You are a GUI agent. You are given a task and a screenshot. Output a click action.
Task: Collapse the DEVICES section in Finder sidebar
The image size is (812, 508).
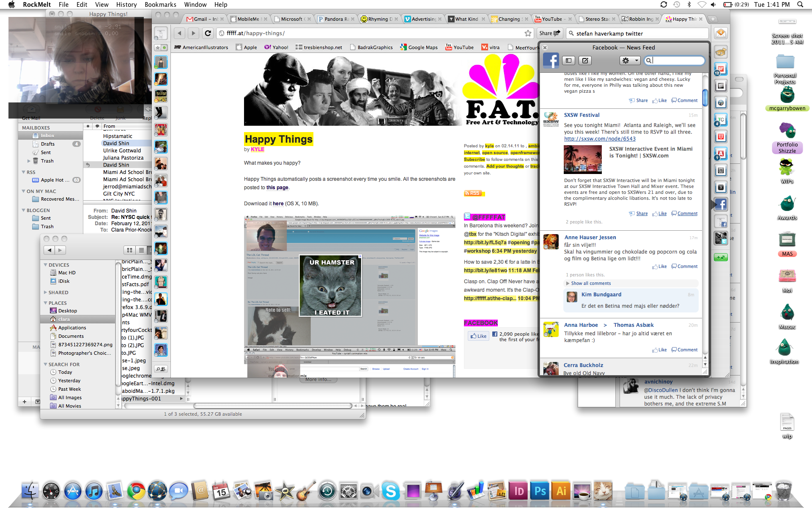46,265
